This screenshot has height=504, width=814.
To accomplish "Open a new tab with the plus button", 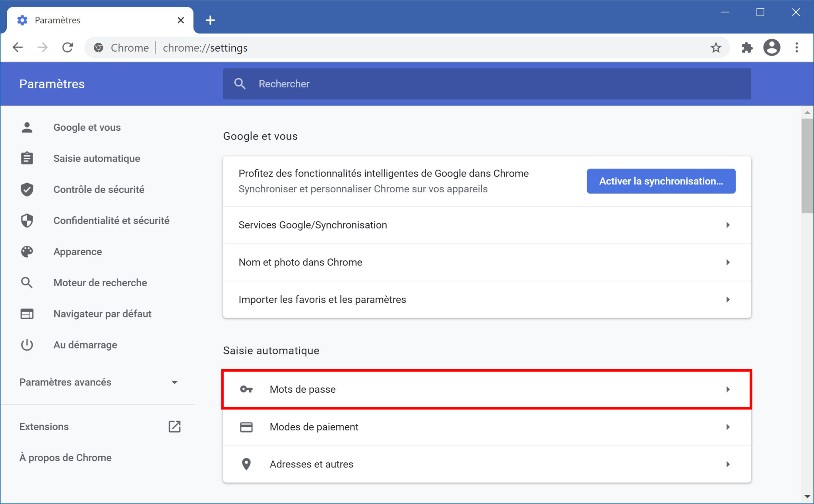I will (210, 20).
